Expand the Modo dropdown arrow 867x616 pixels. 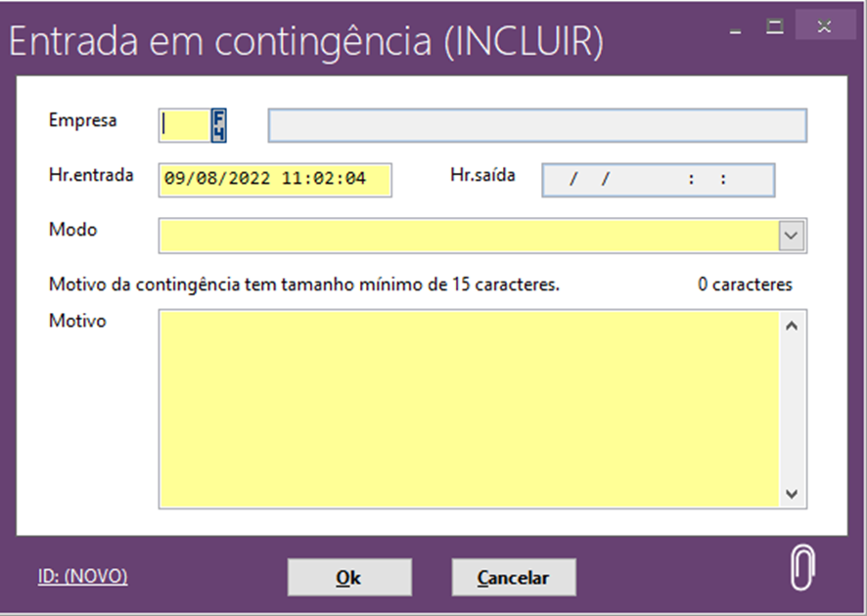point(792,236)
